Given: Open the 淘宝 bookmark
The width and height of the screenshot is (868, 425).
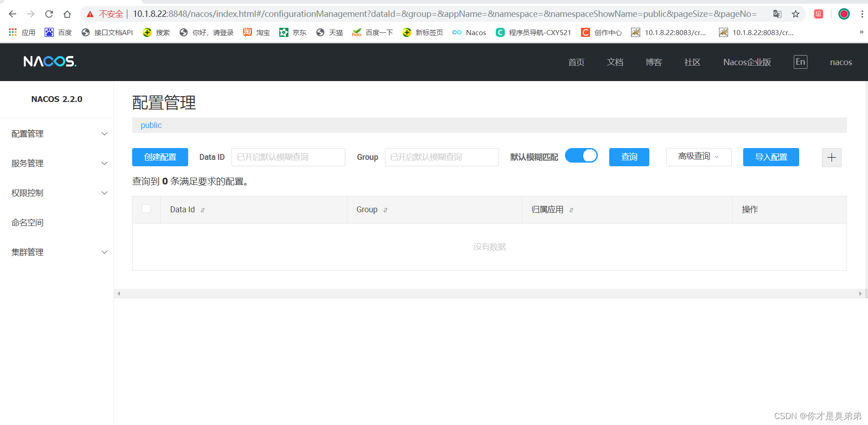Looking at the screenshot, I should [257, 32].
